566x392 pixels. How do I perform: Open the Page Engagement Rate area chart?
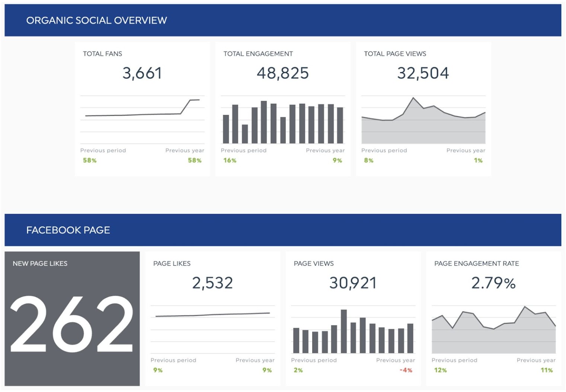click(x=493, y=331)
